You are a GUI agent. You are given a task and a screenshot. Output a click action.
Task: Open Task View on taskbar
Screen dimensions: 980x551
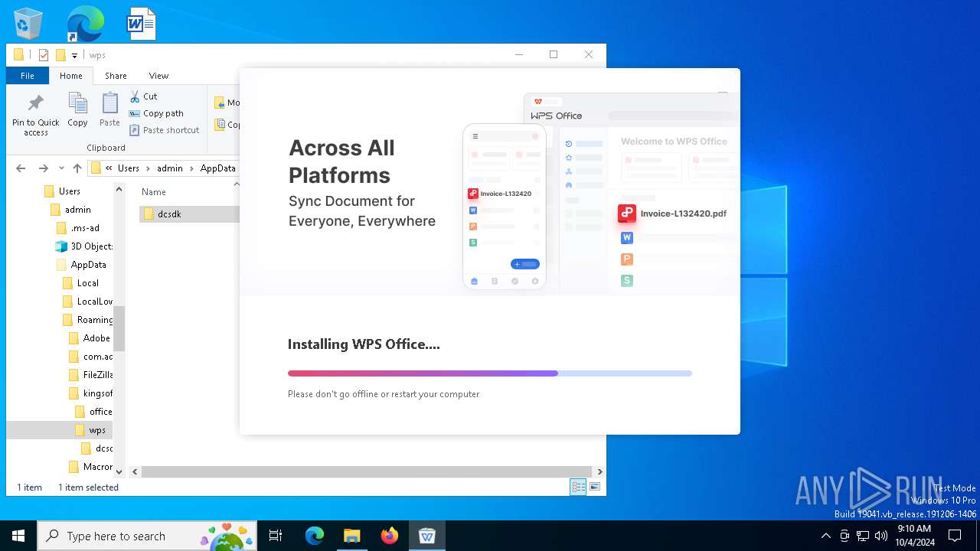276,536
